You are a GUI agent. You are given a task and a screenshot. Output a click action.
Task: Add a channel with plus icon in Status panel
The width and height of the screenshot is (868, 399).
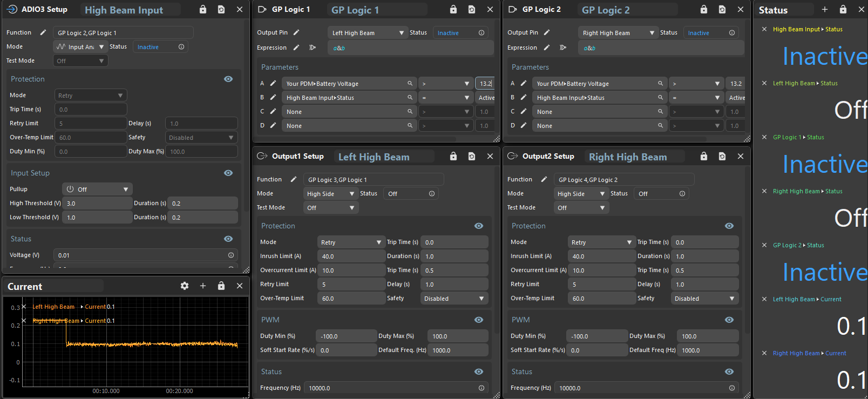click(x=824, y=10)
